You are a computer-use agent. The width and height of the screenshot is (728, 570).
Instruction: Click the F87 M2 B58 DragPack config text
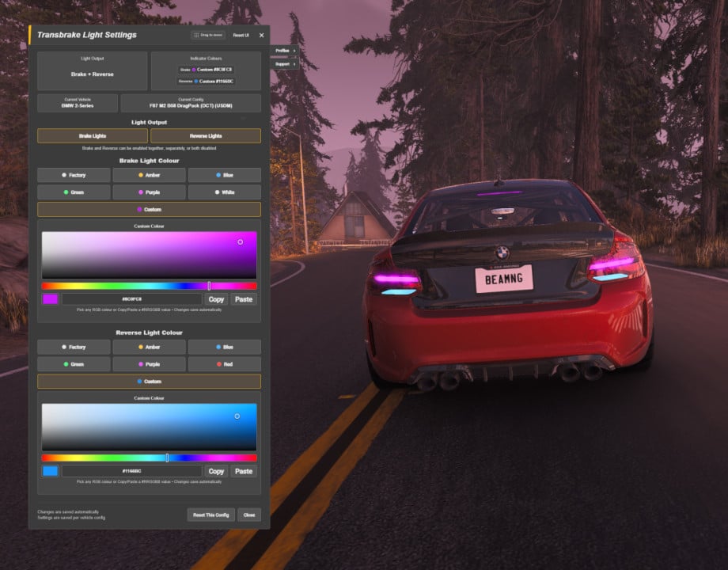191,106
